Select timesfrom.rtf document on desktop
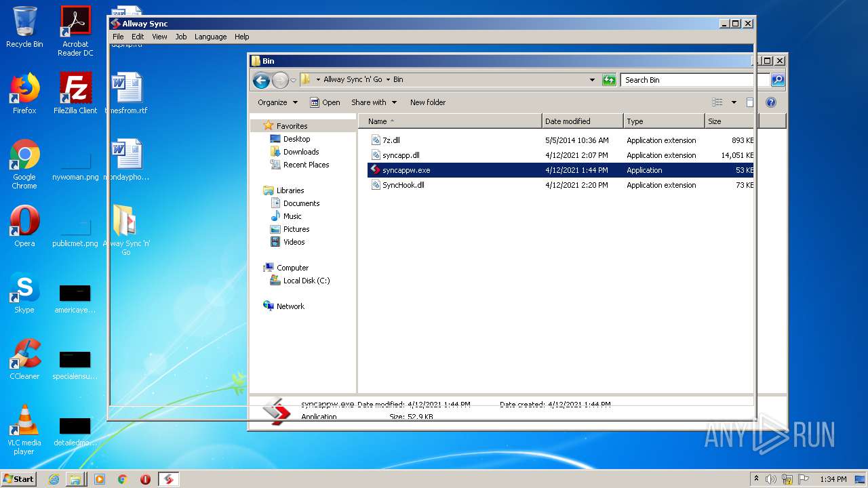The height and width of the screenshot is (488, 868). [x=126, y=94]
